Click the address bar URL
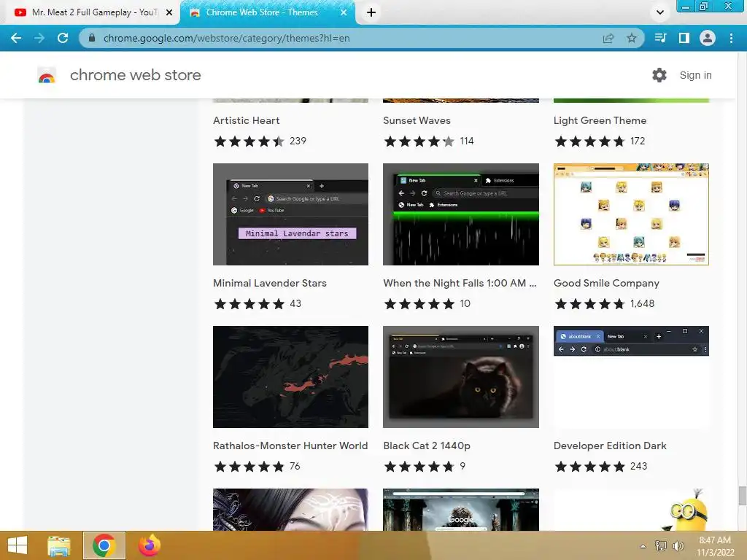This screenshot has height=560, width=747. tap(227, 38)
